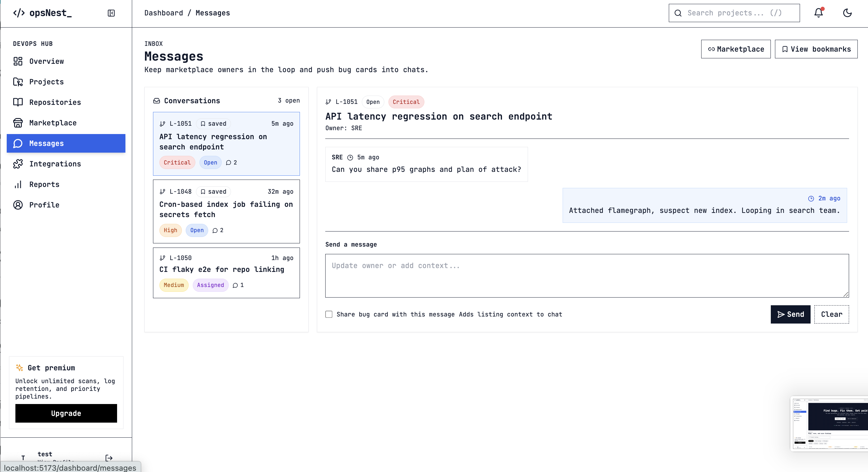Click the message text area

586,275
